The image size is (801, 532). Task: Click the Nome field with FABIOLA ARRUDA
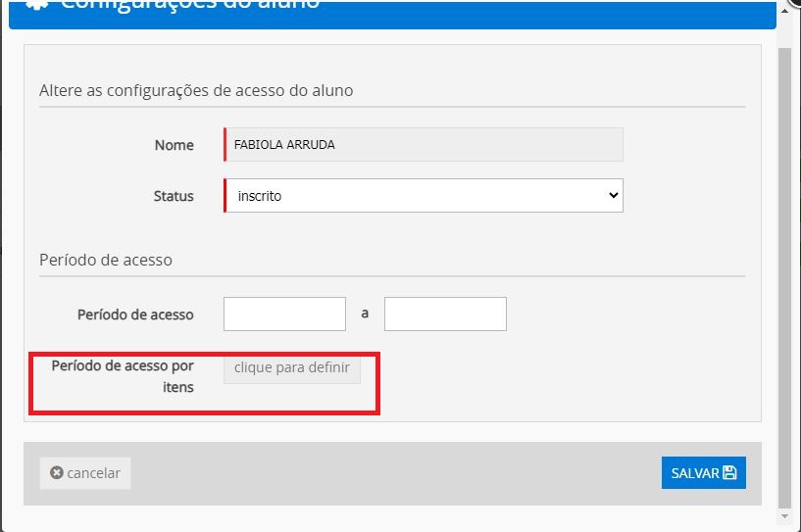(x=424, y=144)
